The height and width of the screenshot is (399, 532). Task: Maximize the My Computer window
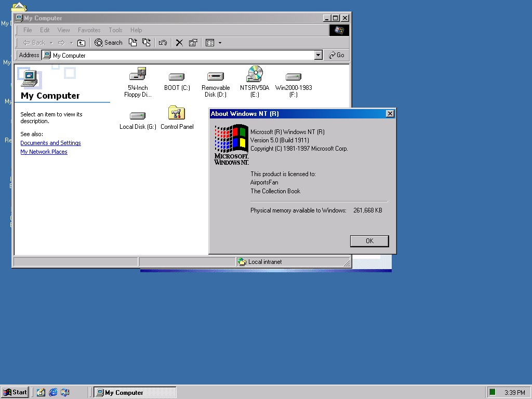(335, 18)
